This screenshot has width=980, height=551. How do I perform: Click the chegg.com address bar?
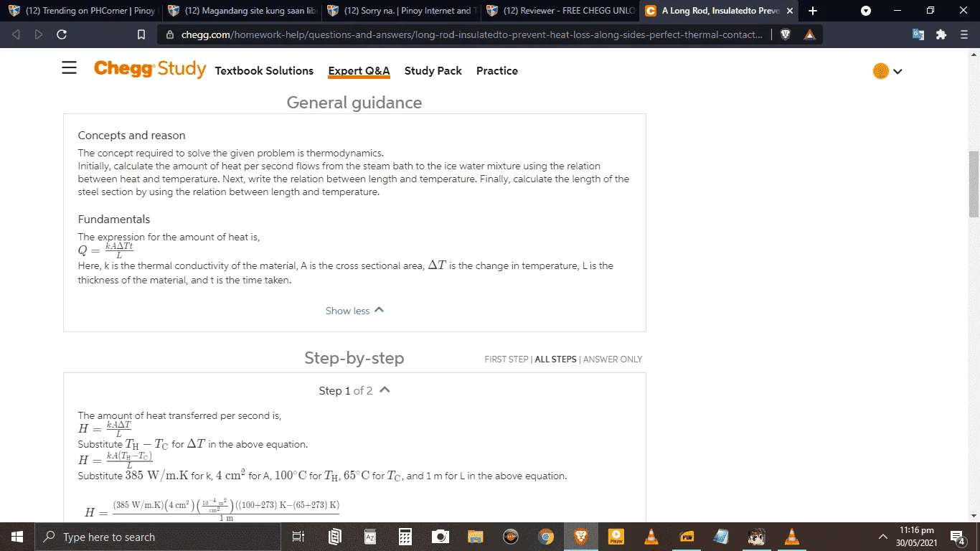[x=472, y=34]
